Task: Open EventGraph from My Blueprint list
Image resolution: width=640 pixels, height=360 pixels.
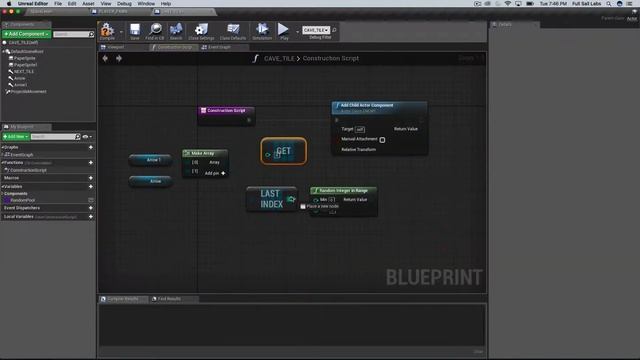Action: click(x=21, y=155)
